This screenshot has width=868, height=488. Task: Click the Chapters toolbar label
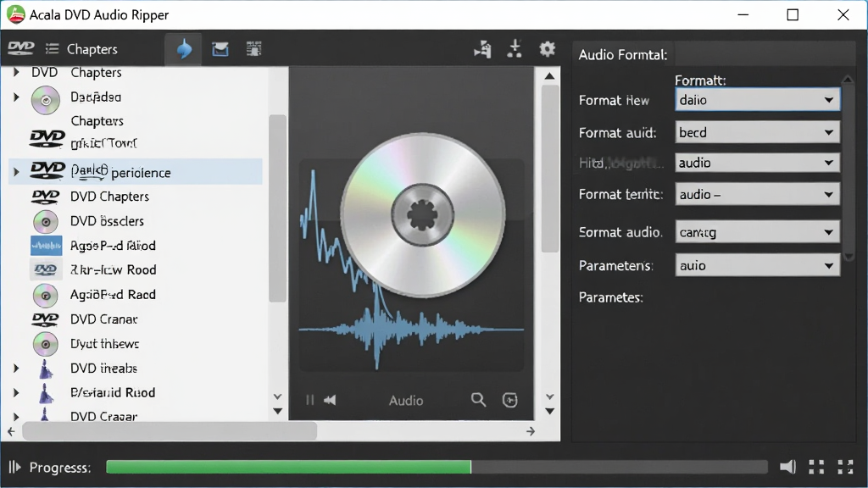[x=92, y=49]
